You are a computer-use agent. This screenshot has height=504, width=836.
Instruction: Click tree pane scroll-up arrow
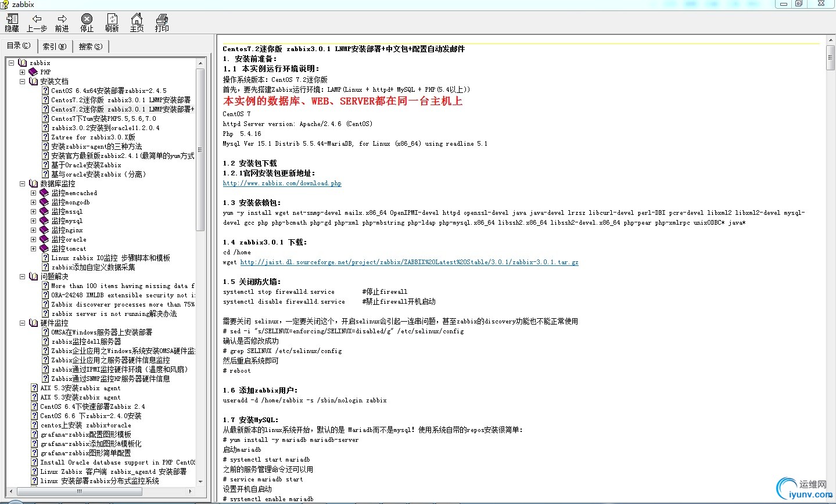click(x=200, y=63)
